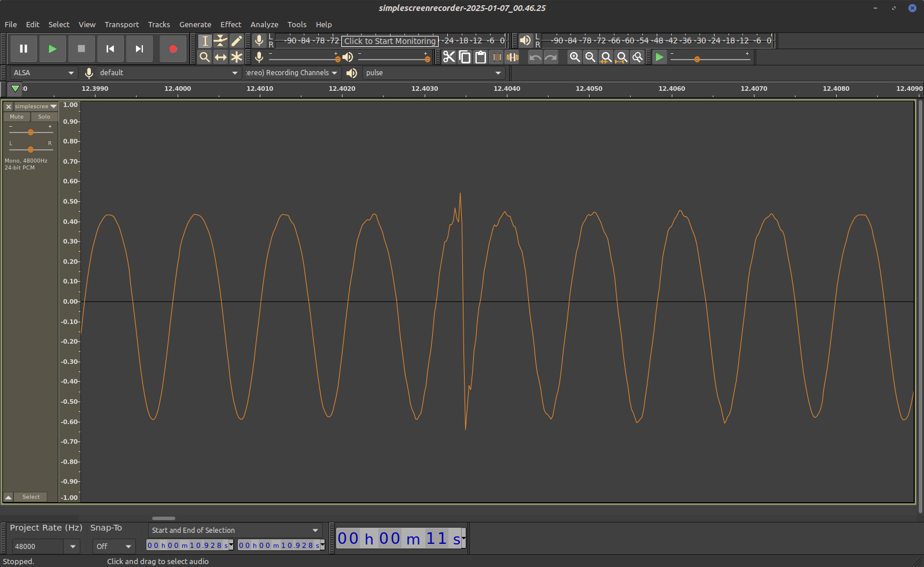The image size is (924, 567).
Task: Open the Help menu
Action: (x=324, y=24)
